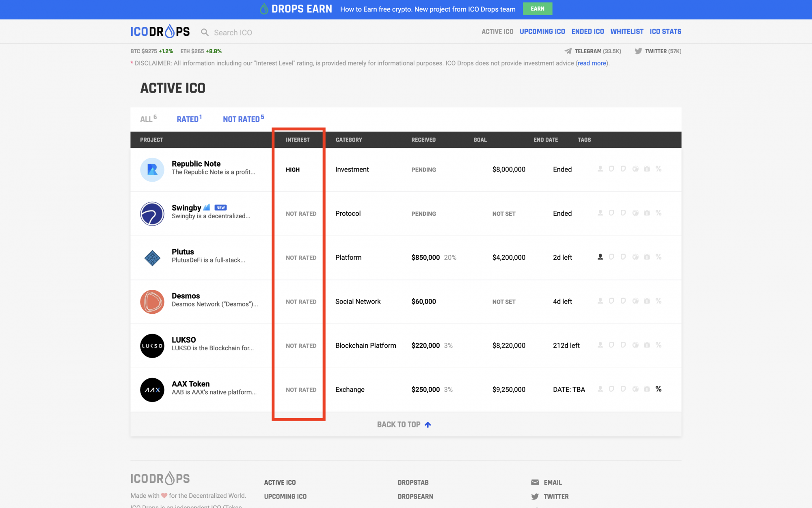Click the Social Network category for Desmos

coord(358,302)
